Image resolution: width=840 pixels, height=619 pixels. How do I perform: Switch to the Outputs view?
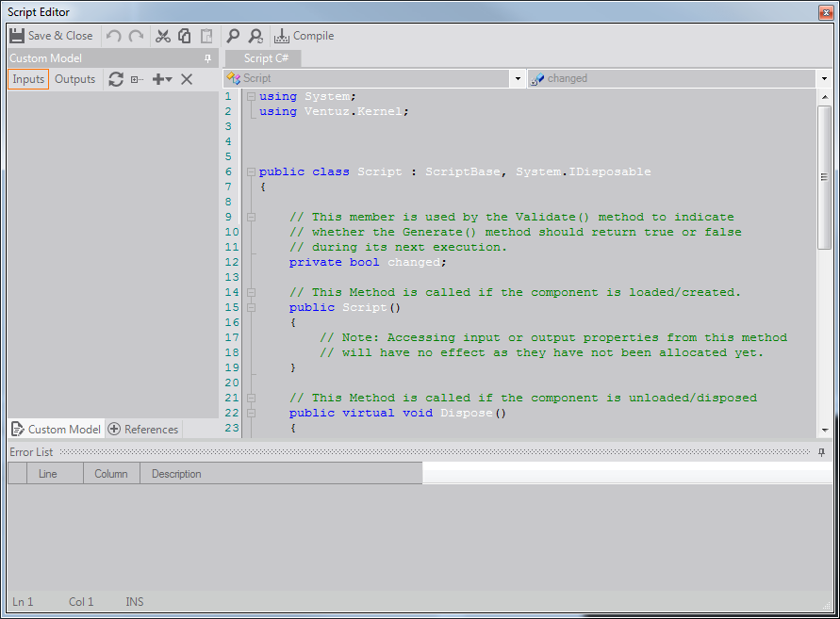[74, 79]
